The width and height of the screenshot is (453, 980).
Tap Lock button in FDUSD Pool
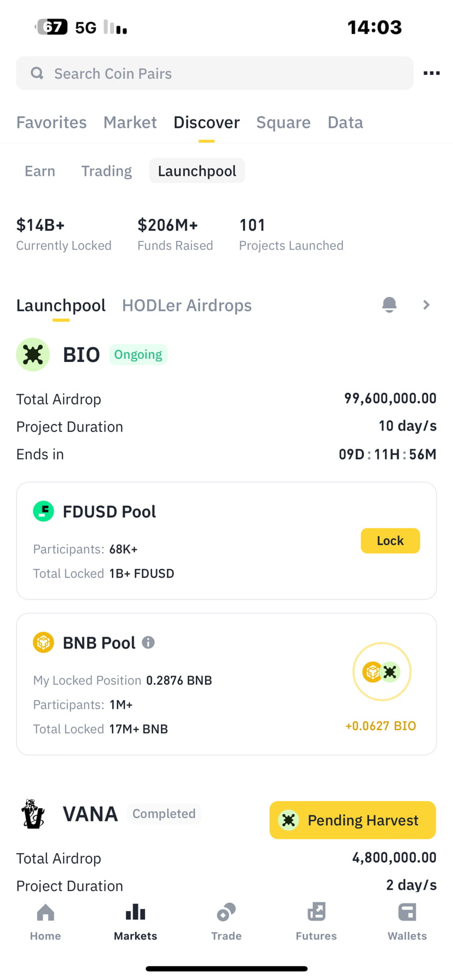pyautogui.click(x=390, y=541)
